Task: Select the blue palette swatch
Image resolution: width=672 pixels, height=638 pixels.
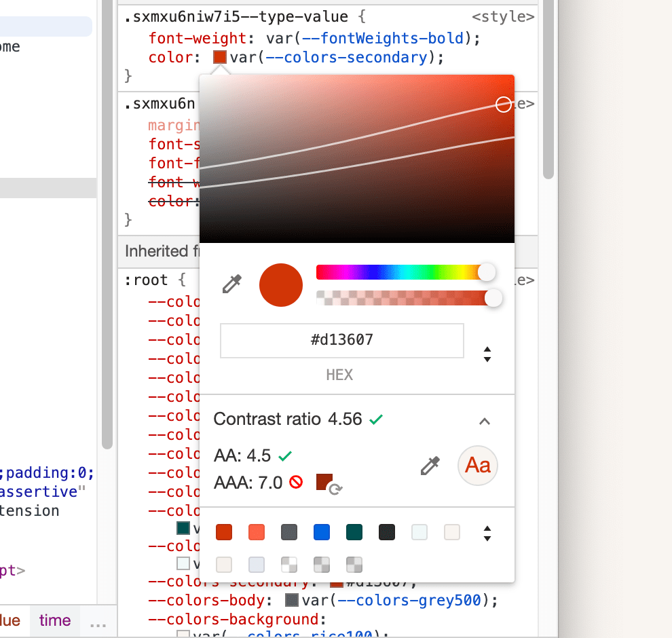Action: 321,532
